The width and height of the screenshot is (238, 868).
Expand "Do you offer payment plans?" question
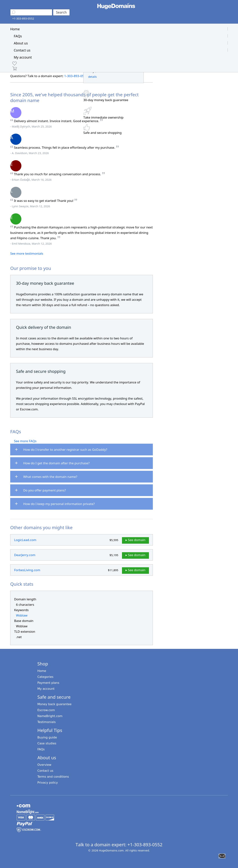point(81,490)
